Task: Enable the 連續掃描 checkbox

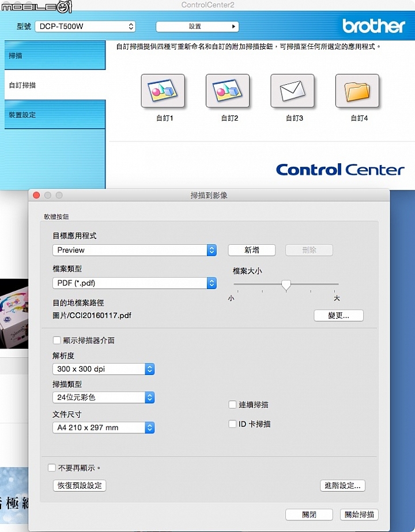Action: tap(232, 404)
